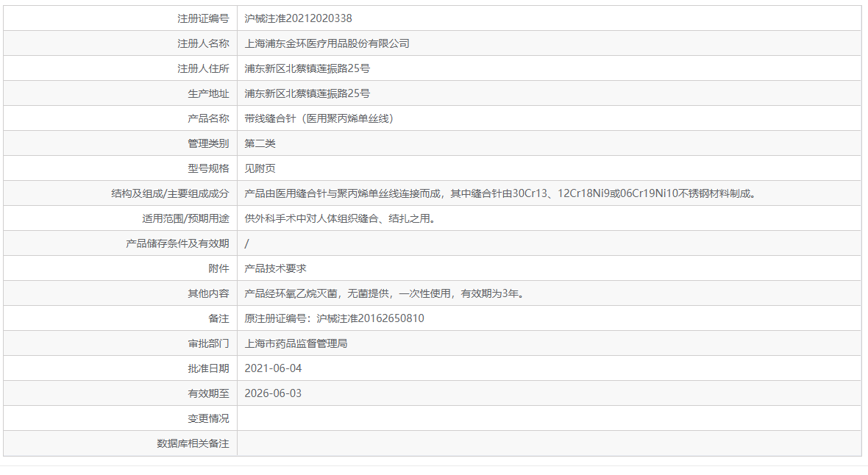Click the label 管理类别

pyautogui.click(x=208, y=143)
